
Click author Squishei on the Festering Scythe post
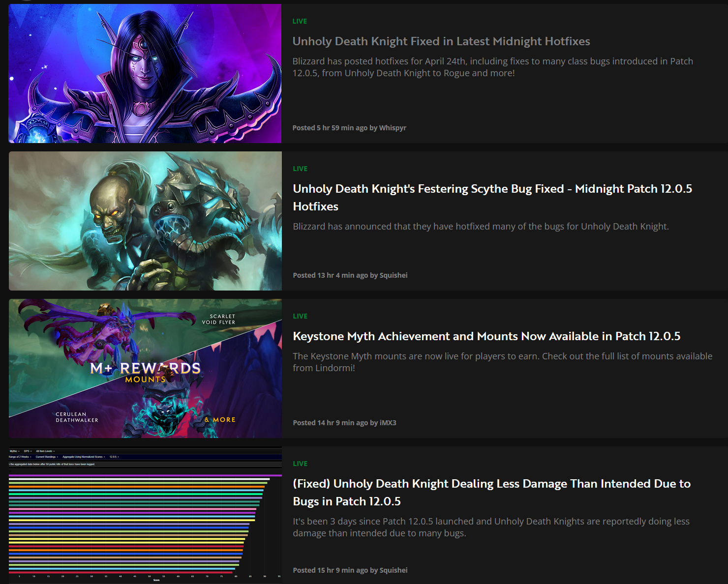[394, 275]
